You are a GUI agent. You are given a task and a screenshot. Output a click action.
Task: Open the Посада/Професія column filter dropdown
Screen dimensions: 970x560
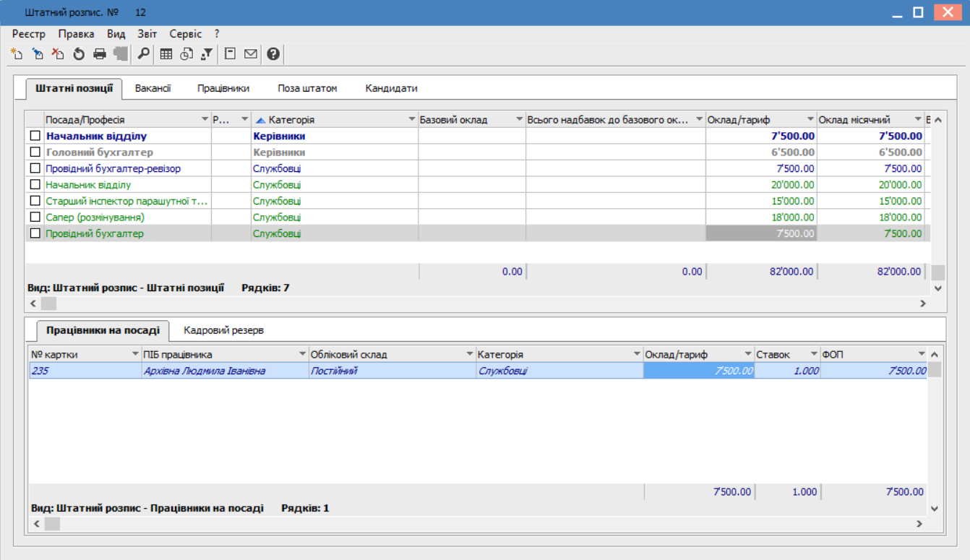pyautogui.click(x=205, y=120)
